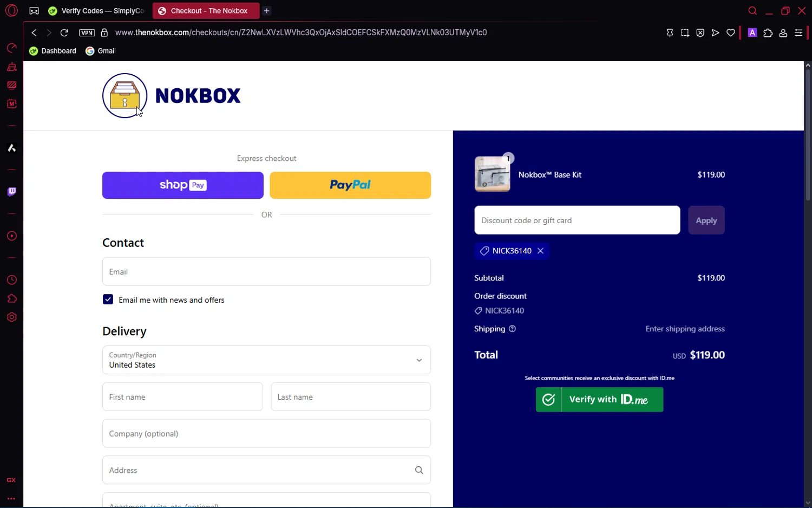Click the browser address bar URL
The width and height of the screenshot is (812, 508).
(x=301, y=32)
